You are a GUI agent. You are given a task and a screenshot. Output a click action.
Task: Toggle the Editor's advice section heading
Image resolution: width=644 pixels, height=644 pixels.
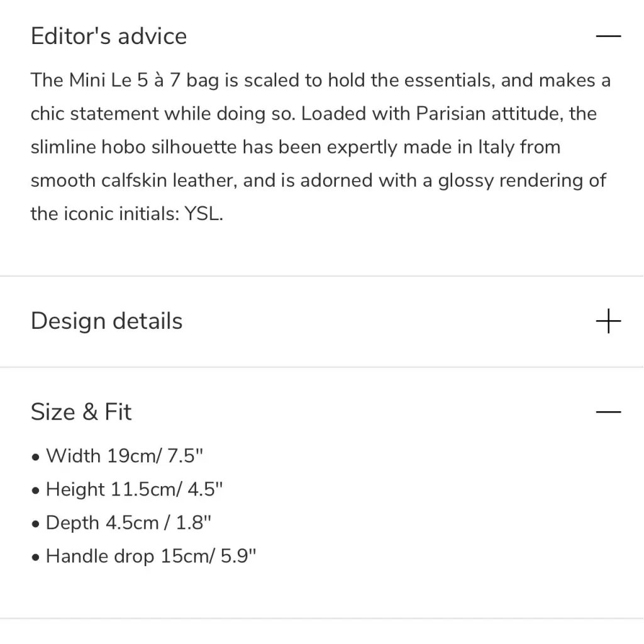pos(109,36)
